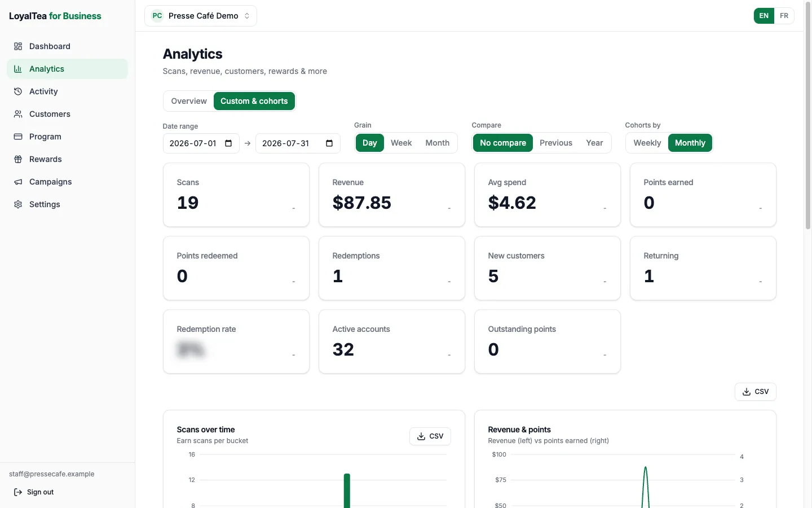The image size is (812, 508).
Task: Set grain to Week
Action: click(401, 143)
